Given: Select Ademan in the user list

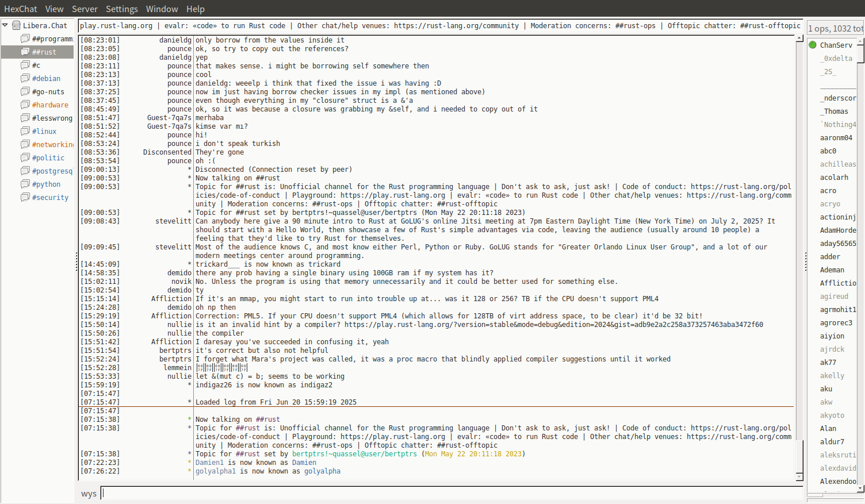Looking at the screenshot, I should pos(832,270).
